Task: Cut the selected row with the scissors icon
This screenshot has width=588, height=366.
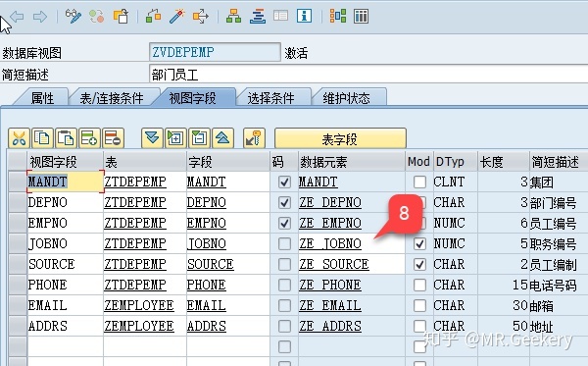Action: click(19, 138)
